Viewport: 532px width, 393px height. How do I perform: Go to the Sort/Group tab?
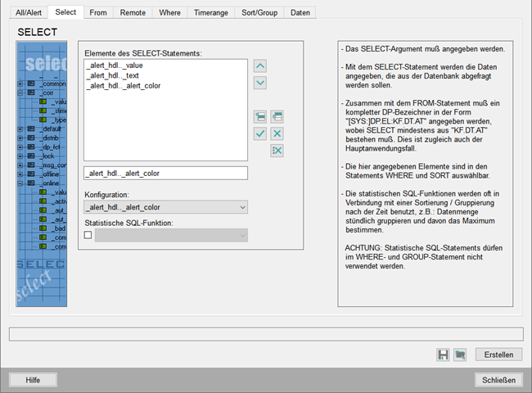pos(260,12)
